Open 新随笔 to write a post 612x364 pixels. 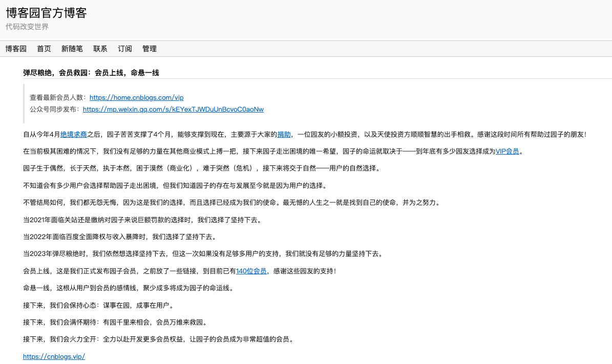72,49
